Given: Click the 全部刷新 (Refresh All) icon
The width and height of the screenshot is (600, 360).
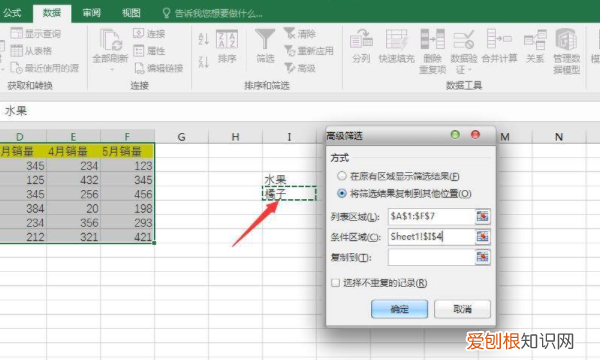Looking at the screenshot, I should (111, 40).
